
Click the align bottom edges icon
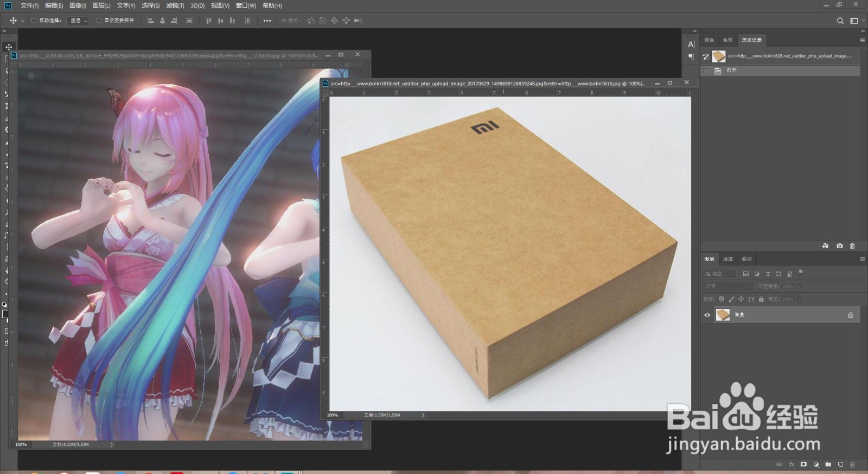(x=232, y=21)
